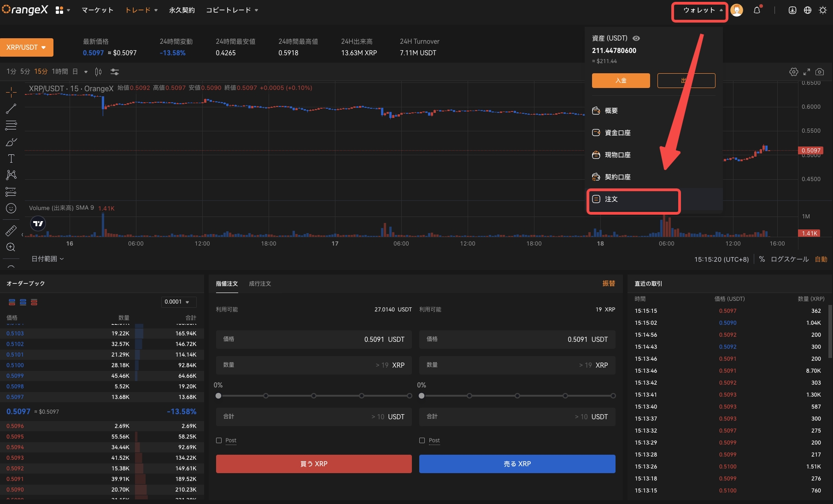Screen dimensions: 833x504
Task: Enable Post checkbox under sell form
Action: click(x=422, y=440)
